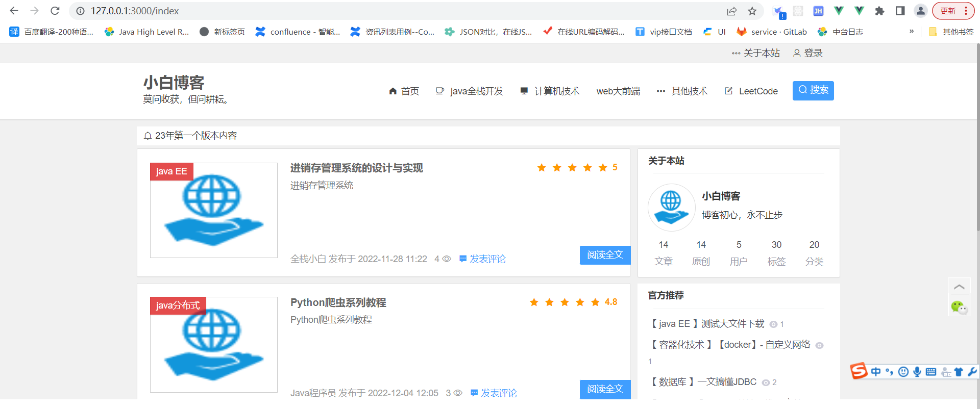Click the 30 标签 stat
Viewport: 980px width, 409px height.
pyautogui.click(x=776, y=253)
